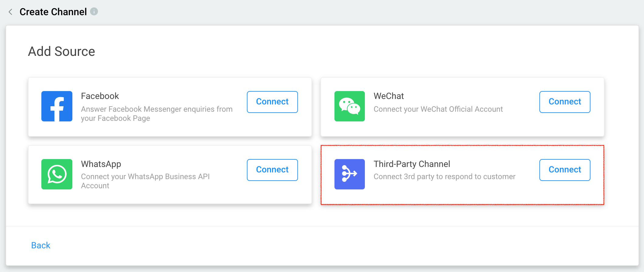
Task: Click the Facebook Messenger enquiries description
Action: click(x=157, y=114)
